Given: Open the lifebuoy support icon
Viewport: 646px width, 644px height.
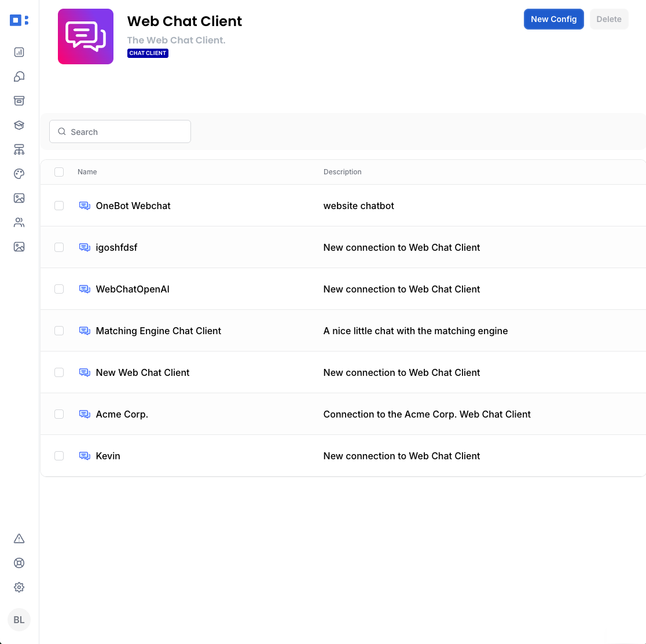Looking at the screenshot, I should pyautogui.click(x=19, y=563).
